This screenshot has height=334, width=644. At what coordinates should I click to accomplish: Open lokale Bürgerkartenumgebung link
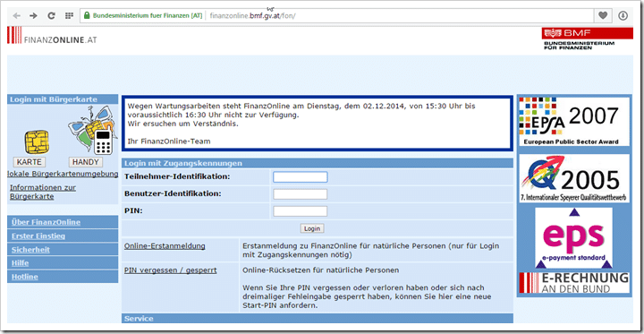[63, 174]
